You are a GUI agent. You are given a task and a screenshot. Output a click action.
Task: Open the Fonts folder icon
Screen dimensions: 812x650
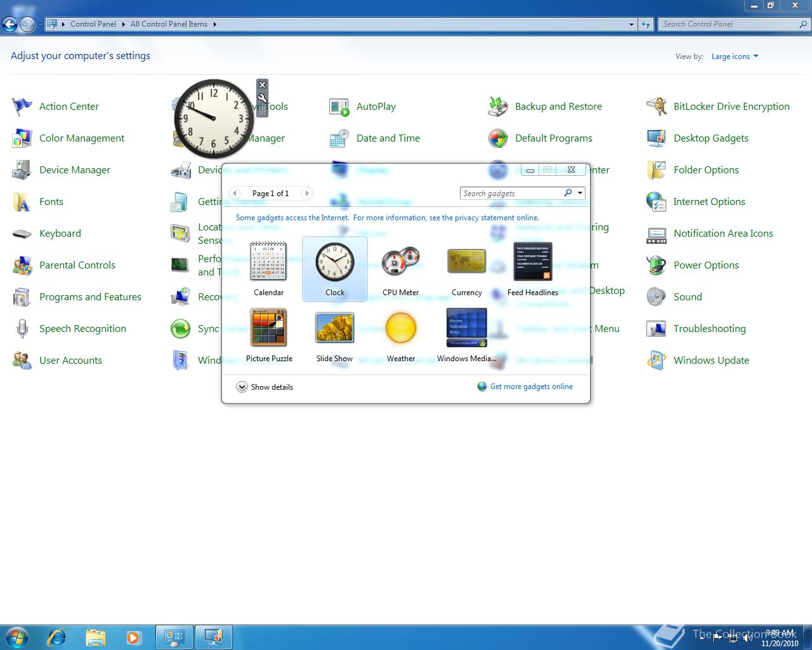click(22, 201)
